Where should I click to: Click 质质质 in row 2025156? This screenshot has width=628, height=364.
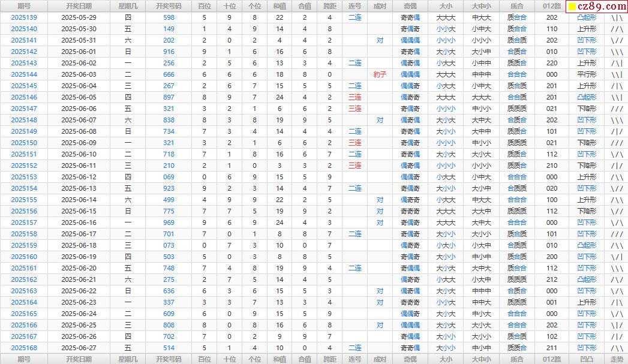516,212
